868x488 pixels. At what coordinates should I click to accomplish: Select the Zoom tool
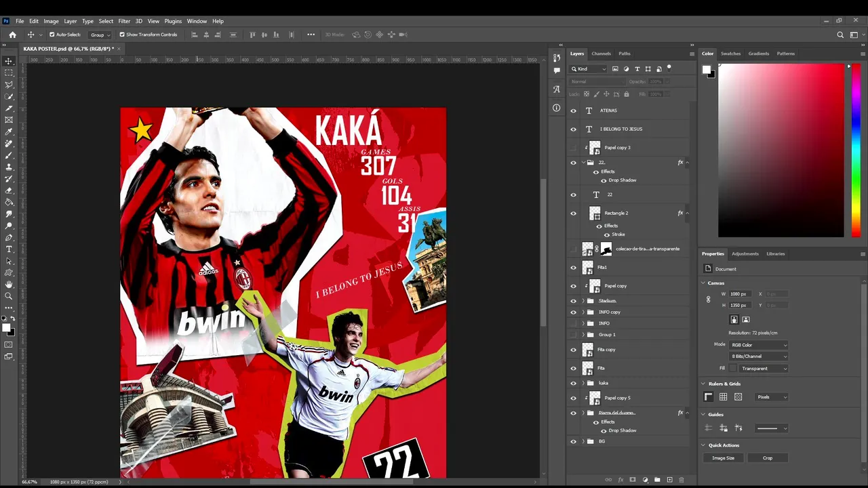click(x=9, y=296)
